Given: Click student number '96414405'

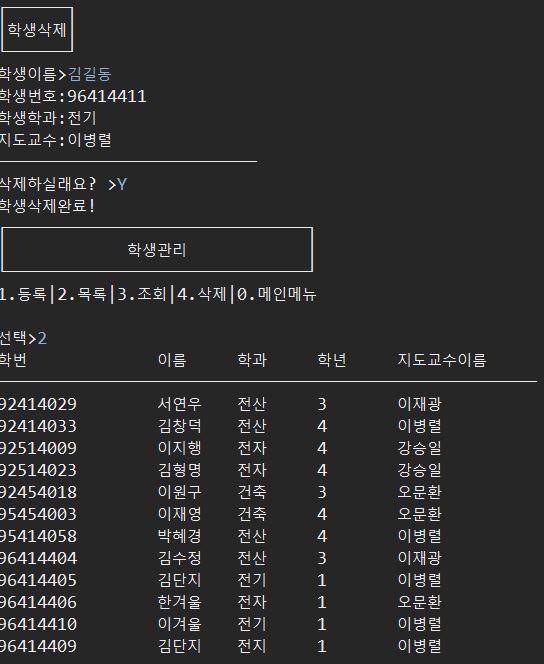Looking at the screenshot, I should pyautogui.click(x=38, y=580).
